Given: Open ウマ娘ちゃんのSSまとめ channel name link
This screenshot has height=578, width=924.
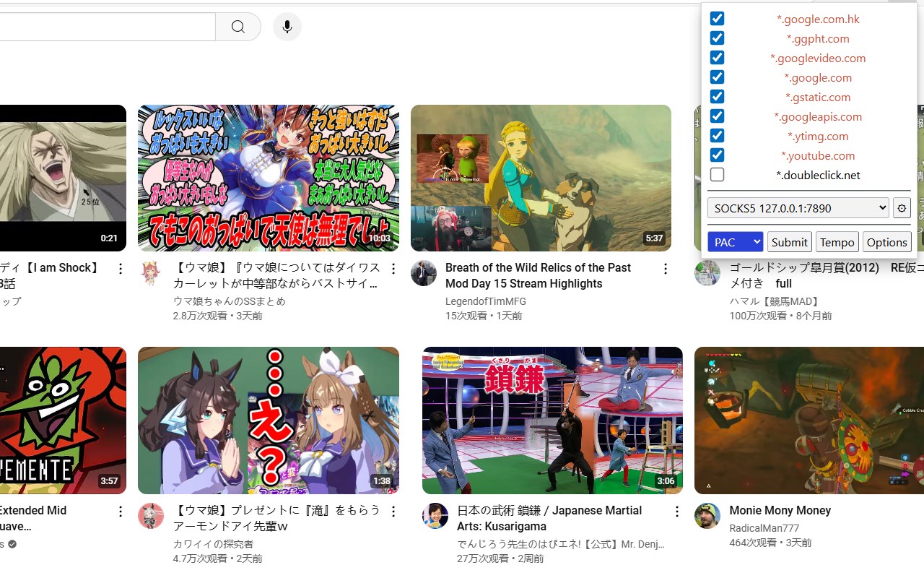Looking at the screenshot, I should click(229, 301).
